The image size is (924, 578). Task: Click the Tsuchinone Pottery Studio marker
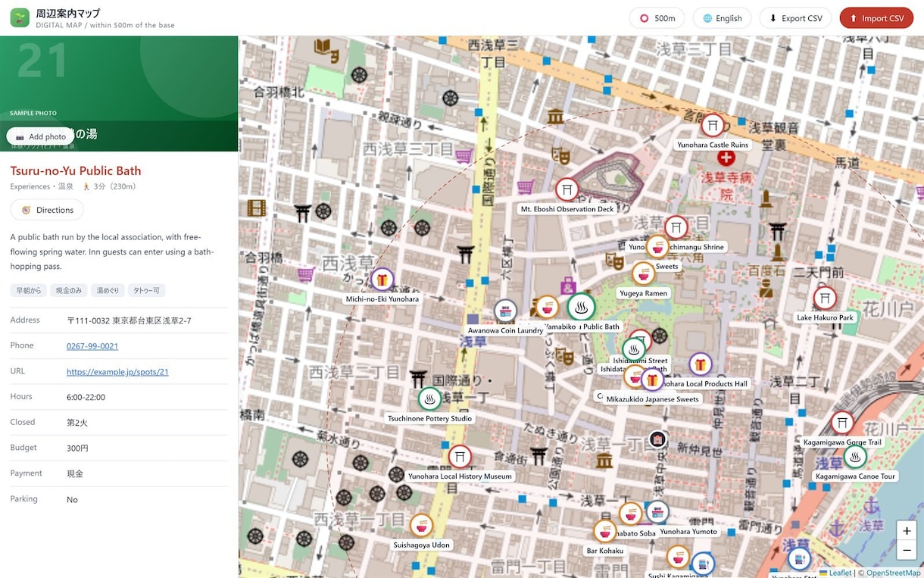[x=429, y=399]
